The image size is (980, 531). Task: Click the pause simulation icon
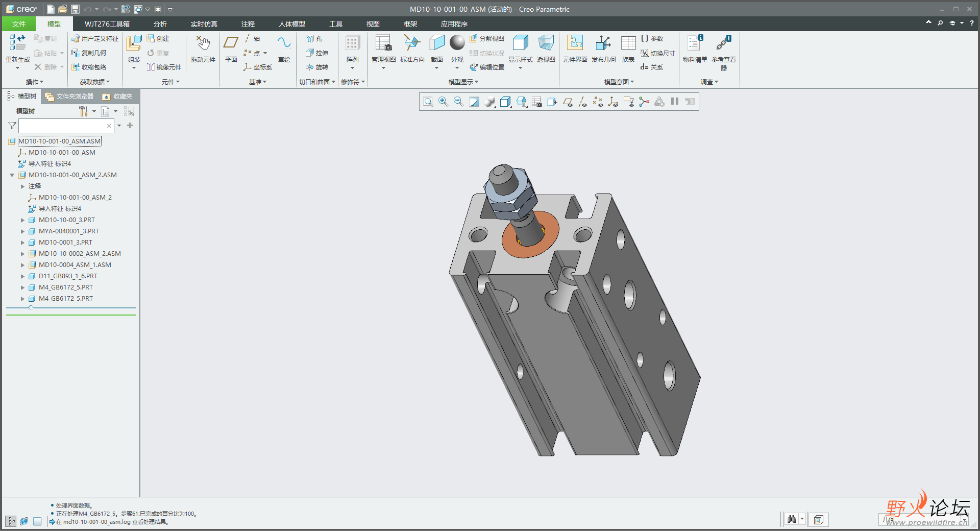(675, 102)
